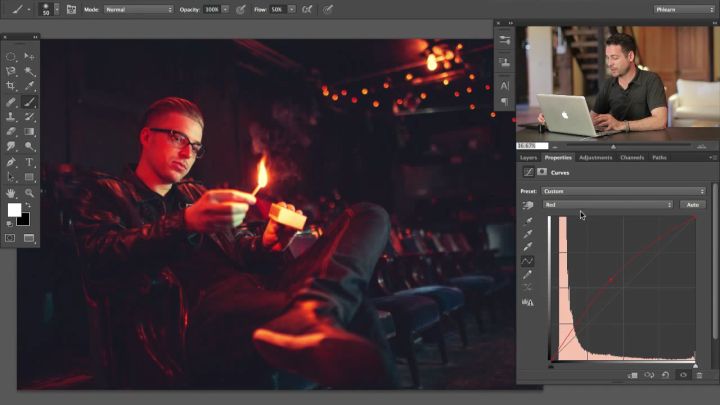Select the Smudge tool

click(11, 146)
